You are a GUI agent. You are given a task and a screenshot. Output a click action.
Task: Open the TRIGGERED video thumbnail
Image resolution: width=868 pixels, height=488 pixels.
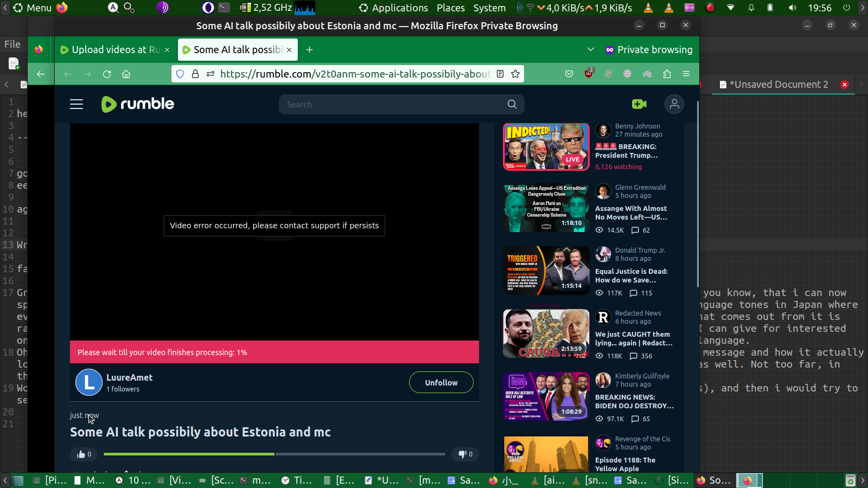(x=546, y=271)
